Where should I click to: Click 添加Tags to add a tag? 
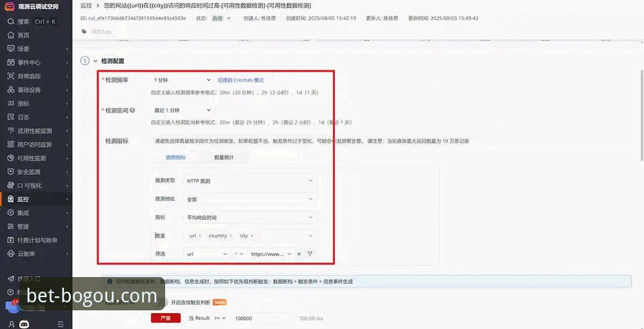pyautogui.click(x=101, y=31)
